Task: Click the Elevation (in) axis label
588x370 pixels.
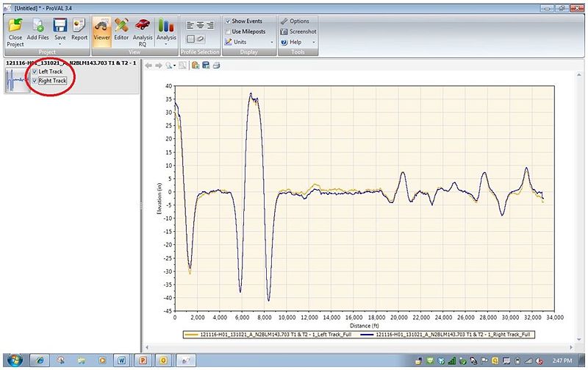Action: coord(159,199)
